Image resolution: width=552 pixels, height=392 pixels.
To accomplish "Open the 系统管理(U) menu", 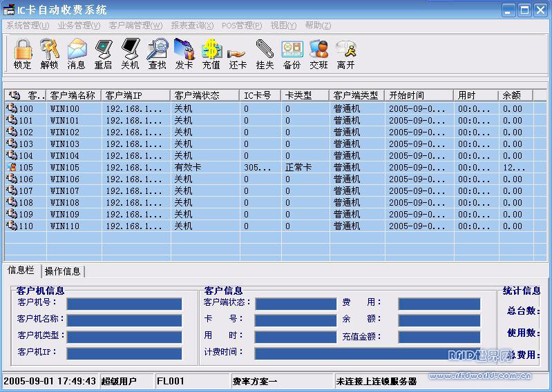I will [28, 26].
